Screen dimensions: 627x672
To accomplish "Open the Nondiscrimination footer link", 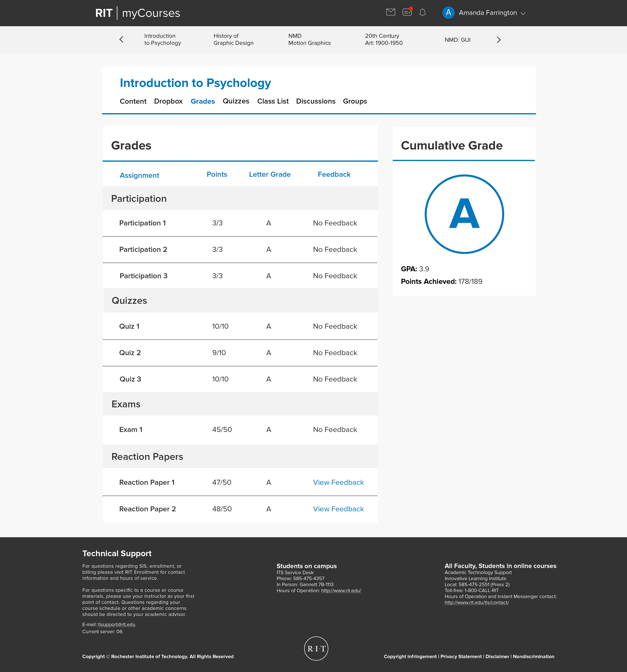I will (533, 656).
